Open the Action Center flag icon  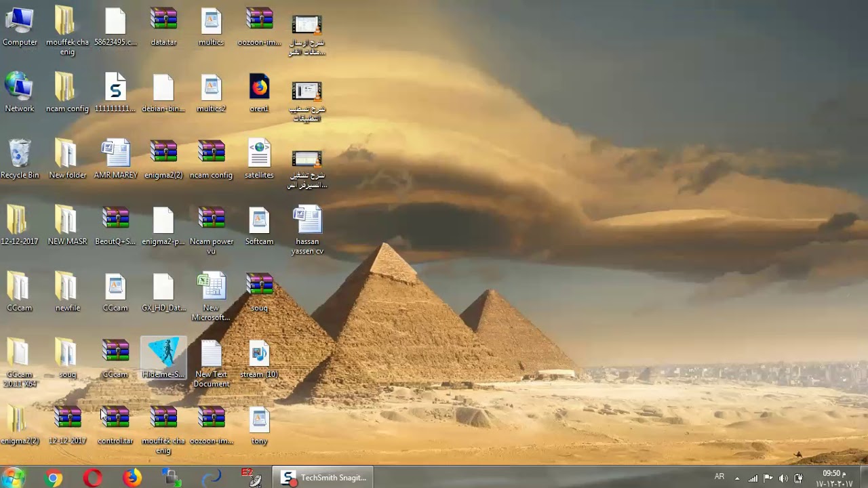[x=768, y=479]
